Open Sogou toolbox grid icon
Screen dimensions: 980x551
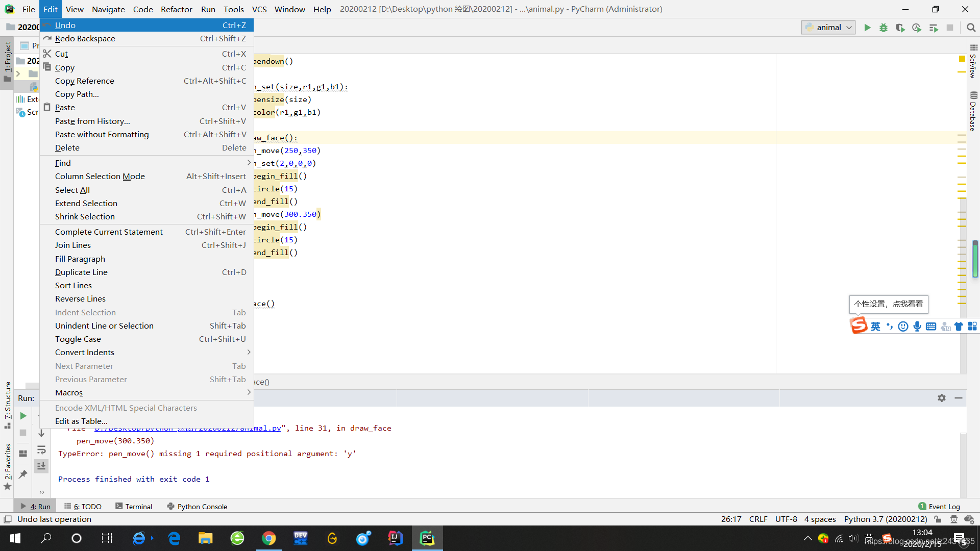click(x=972, y=327)
